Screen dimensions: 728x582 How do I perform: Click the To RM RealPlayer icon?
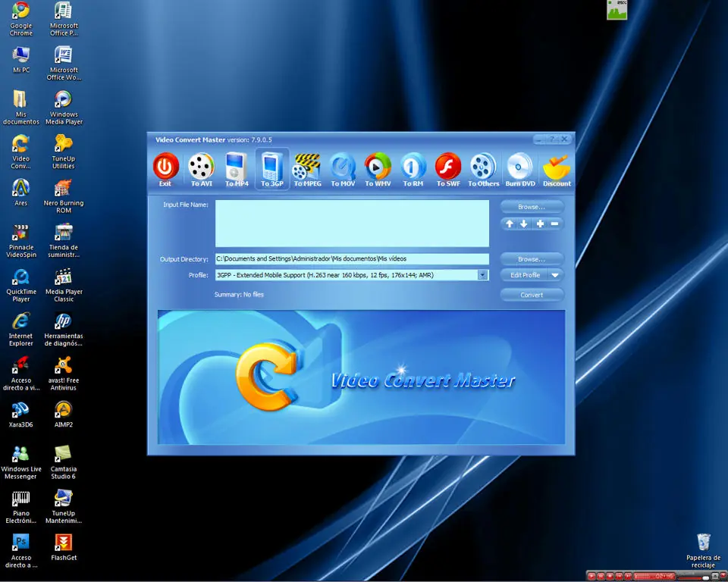point(413,166)
